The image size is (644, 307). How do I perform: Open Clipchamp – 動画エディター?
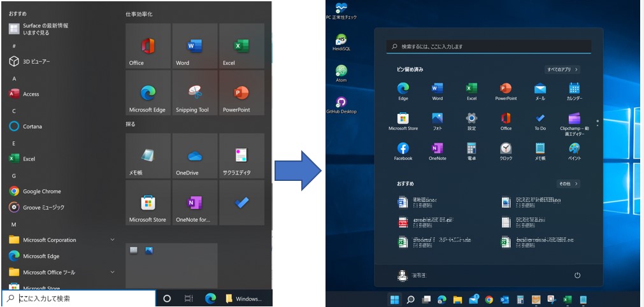574,124
